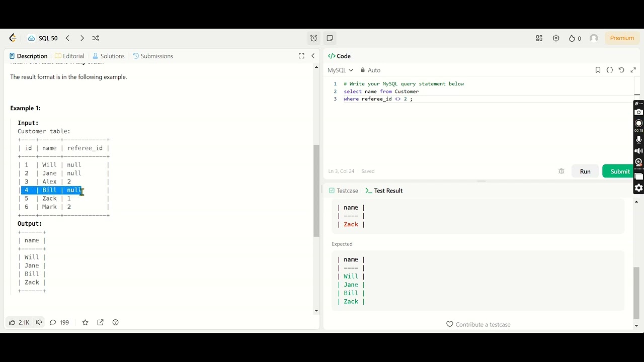The width and height of the screenshot is (644, 362).
Task: Open the SQL 50 study plan list
Action: coord(43,38)
